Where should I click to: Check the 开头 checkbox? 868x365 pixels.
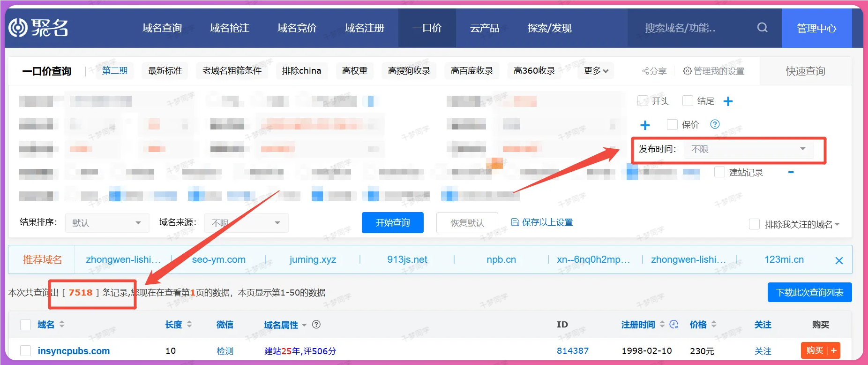(x=643, y=101)
